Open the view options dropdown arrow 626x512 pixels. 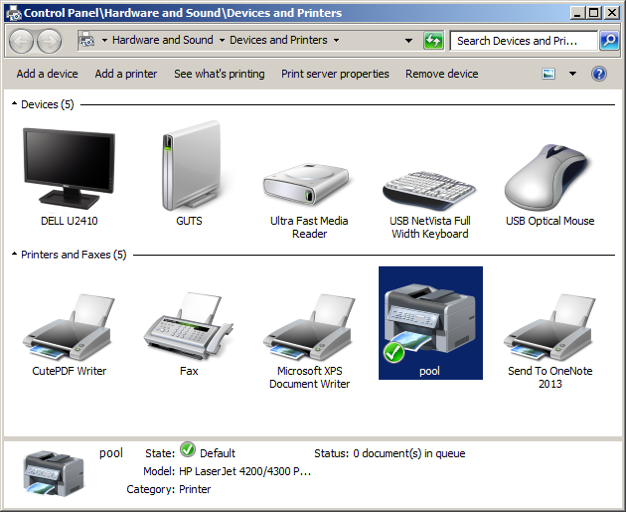click(x=573, y=74)
